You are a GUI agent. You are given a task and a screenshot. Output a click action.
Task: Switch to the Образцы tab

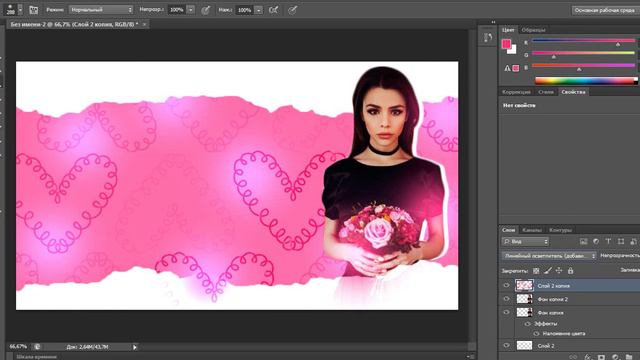533,30
